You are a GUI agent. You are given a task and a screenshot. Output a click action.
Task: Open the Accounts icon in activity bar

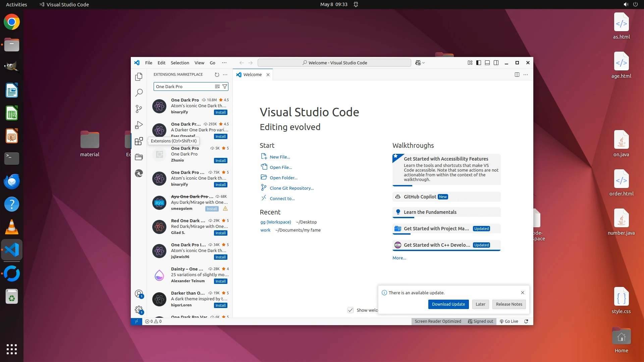tap(139, 294)
